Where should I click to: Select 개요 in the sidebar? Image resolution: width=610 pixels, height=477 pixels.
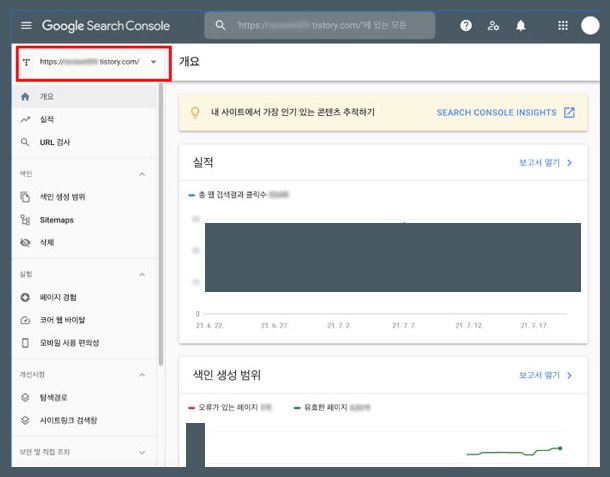pyautogui.click(x=84, y=96)
